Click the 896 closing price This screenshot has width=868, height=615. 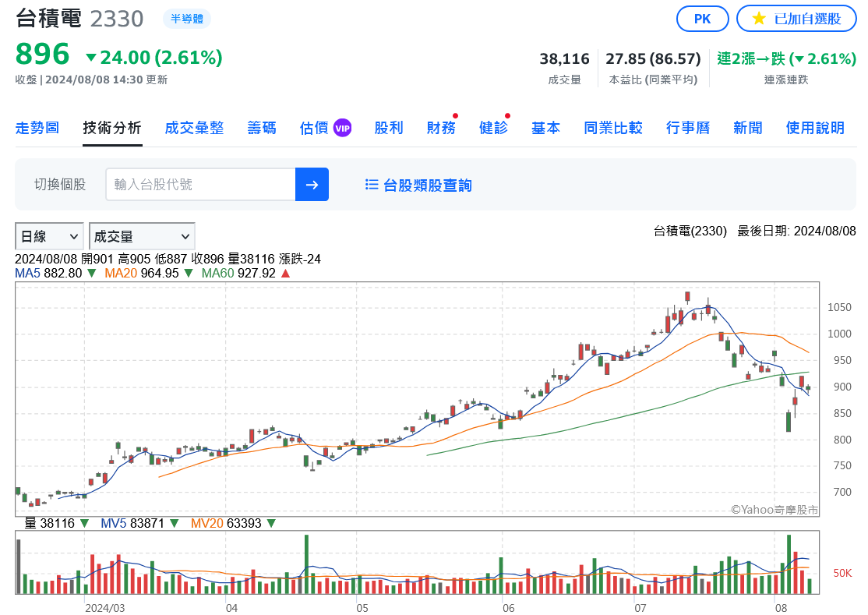click(x=43, y=55)
